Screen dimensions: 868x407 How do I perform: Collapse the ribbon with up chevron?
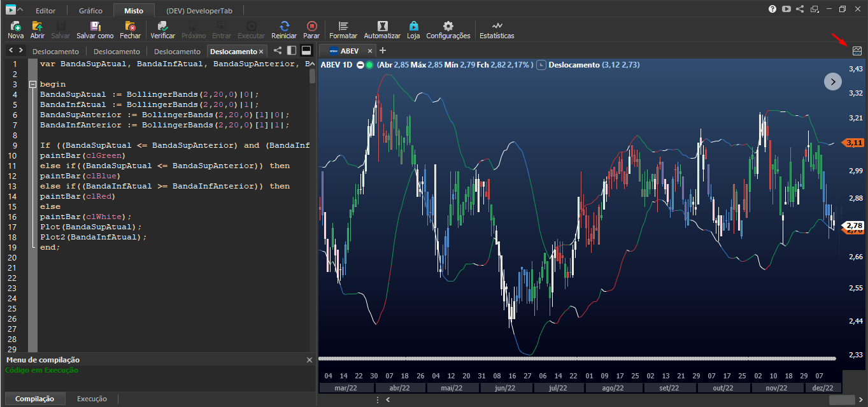(x=20, y=10)
